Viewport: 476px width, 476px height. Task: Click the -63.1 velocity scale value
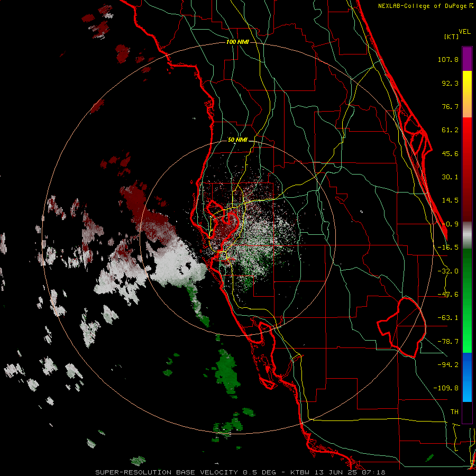point(448,318)
